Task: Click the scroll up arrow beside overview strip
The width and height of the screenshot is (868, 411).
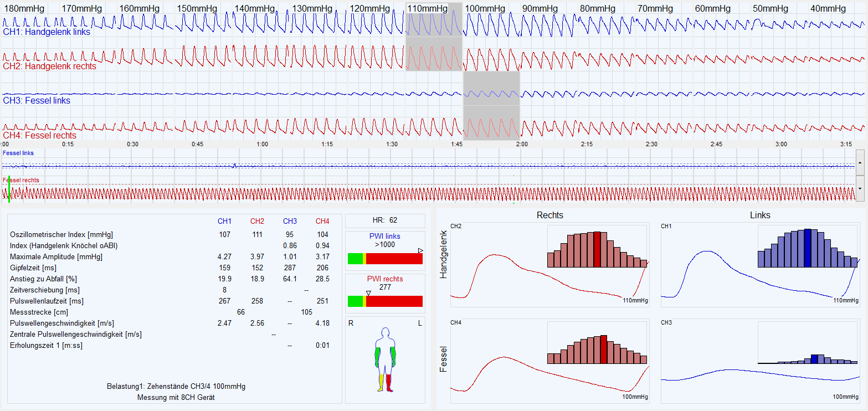Action: click(861, 162)
